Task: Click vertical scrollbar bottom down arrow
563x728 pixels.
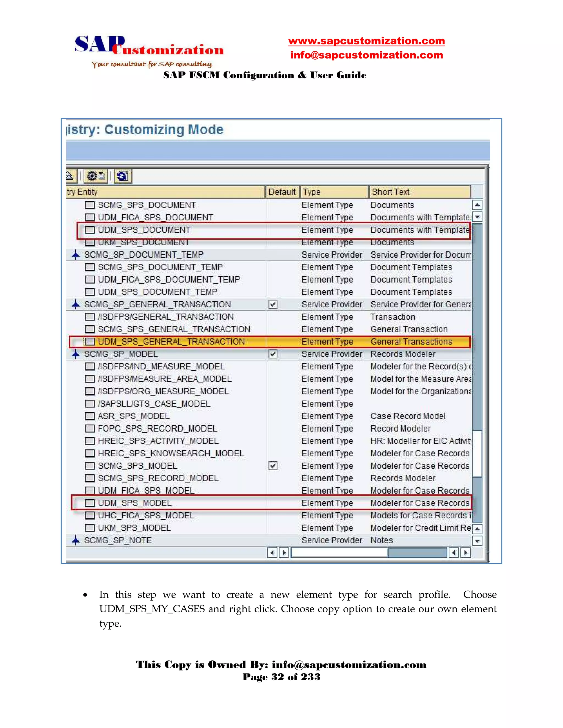Action: [478, 541]
